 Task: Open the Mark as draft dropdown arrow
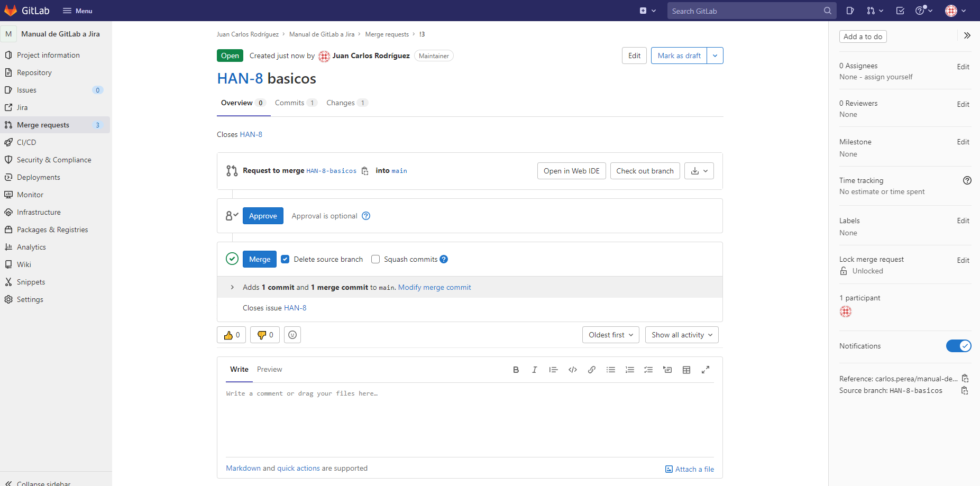pyautogui.click(x=715, y=56)
